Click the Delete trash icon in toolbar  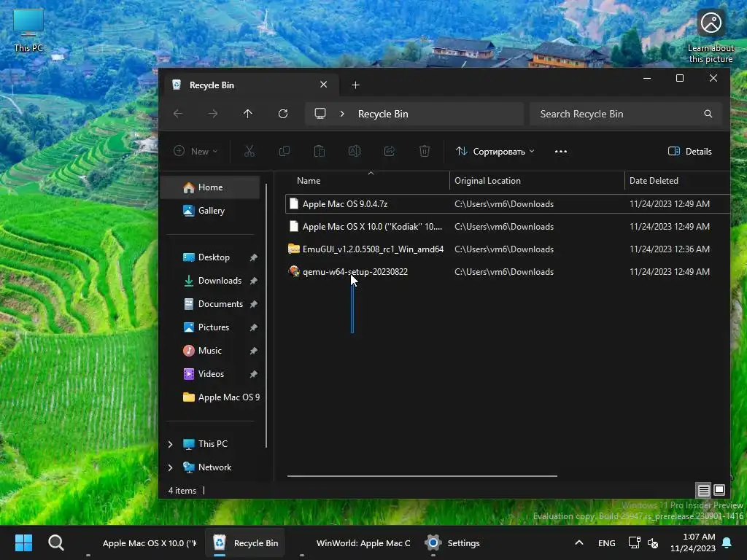425,152
